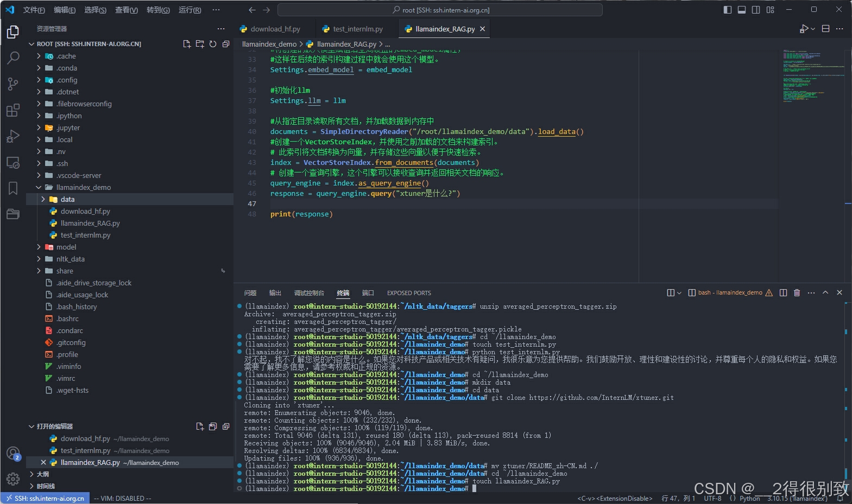Toggle the primary side bar
The image size is (852, 504).
click(728, 10)
